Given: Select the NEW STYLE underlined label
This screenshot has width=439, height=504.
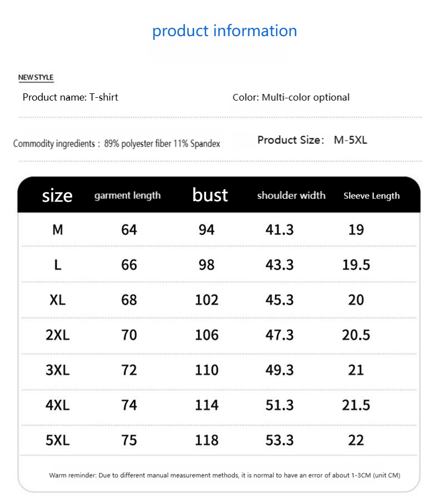Looking at the screenshot, I should pyautogui.click(x=36, y=77).
